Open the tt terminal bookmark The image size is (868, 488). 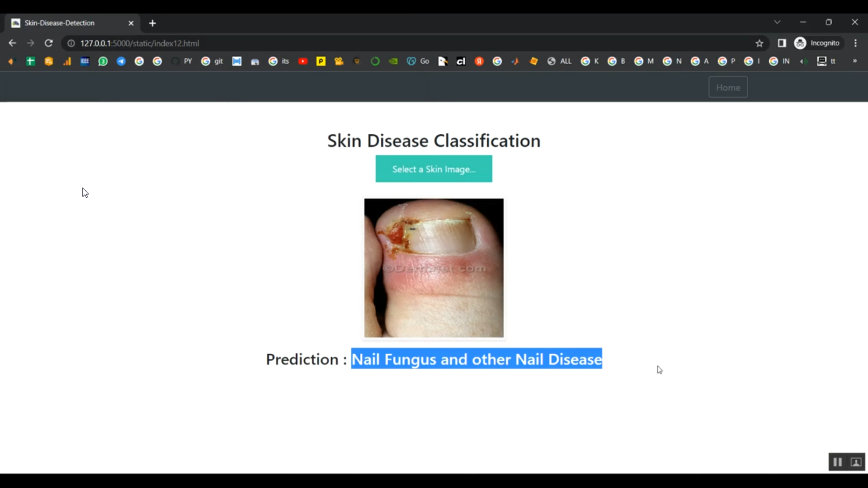pyautogui.click(x=826, y=61)
